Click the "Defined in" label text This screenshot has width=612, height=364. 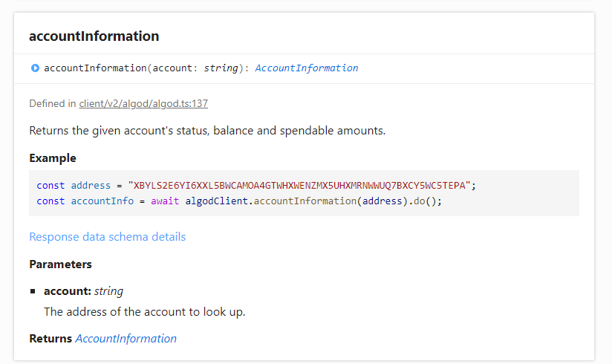pos(53,104)
